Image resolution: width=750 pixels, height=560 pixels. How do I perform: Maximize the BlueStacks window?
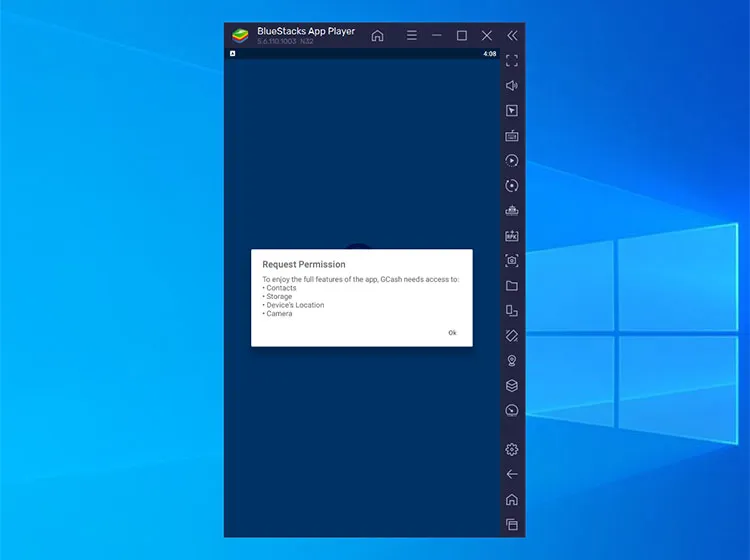[462, 35]
